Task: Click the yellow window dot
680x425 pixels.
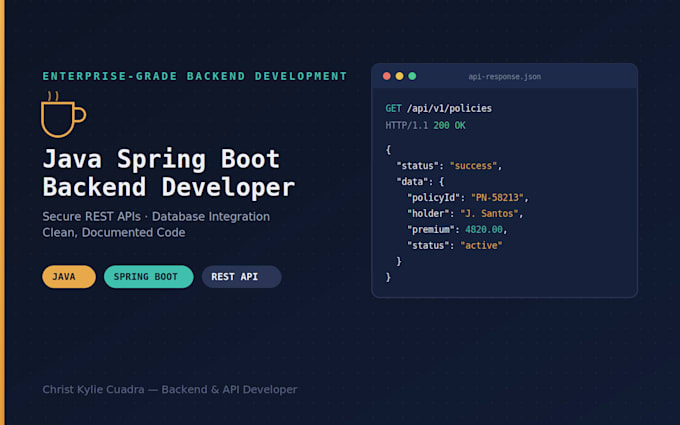Action: point(399,76)
